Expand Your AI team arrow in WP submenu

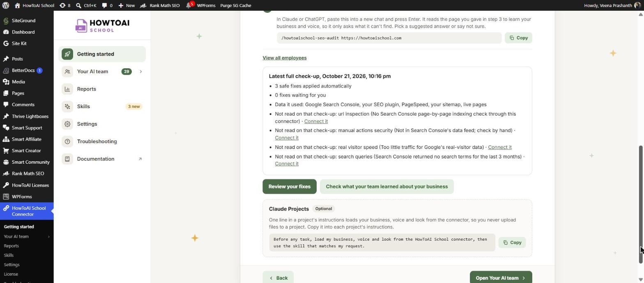(49, 237)
